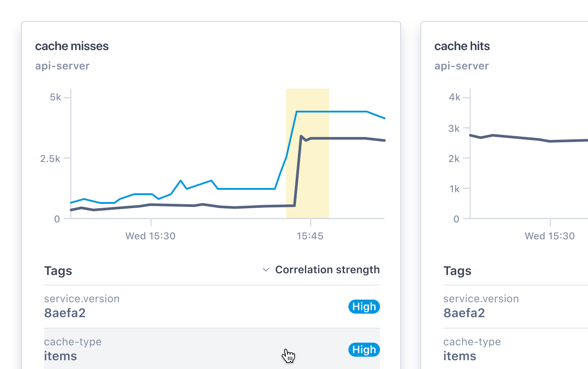This screenshot has width=588, height=369.
Task: Select service.version 8aefa2 in cache hits card
Action: pyautogui.click(x=516, y=307)
